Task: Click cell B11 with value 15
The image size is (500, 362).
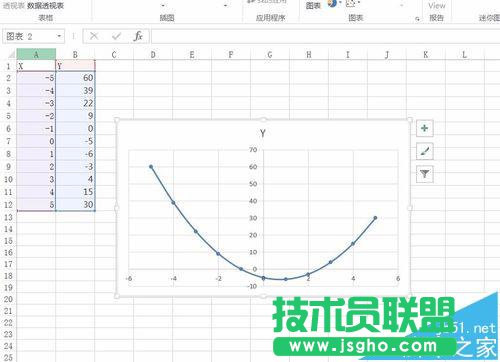Action: pos(75,192)
